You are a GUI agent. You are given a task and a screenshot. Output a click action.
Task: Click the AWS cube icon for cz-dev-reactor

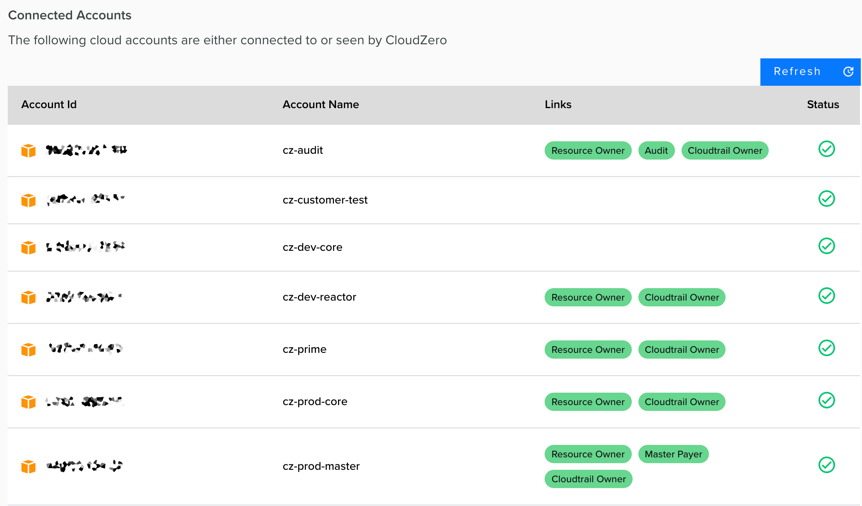tap(29, 298)
